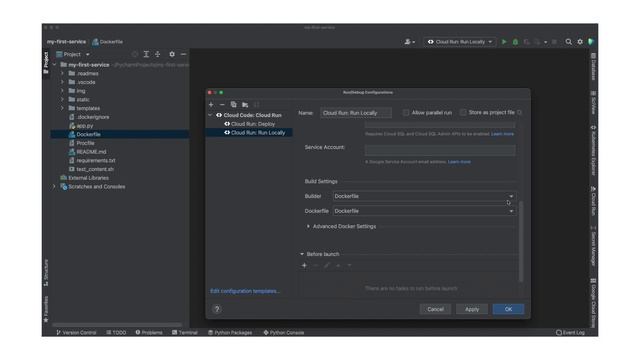Select requirements.txt in the Project tree
This screenshot has height=360, width=640.
[96, 160]
